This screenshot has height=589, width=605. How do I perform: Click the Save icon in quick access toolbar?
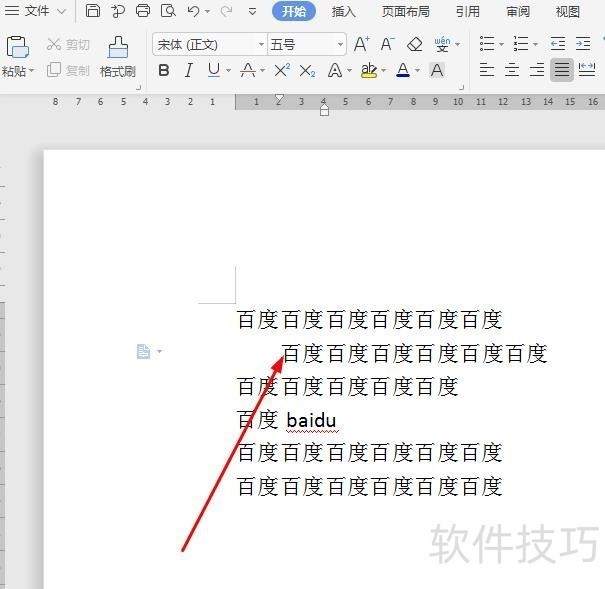[93, 11]
